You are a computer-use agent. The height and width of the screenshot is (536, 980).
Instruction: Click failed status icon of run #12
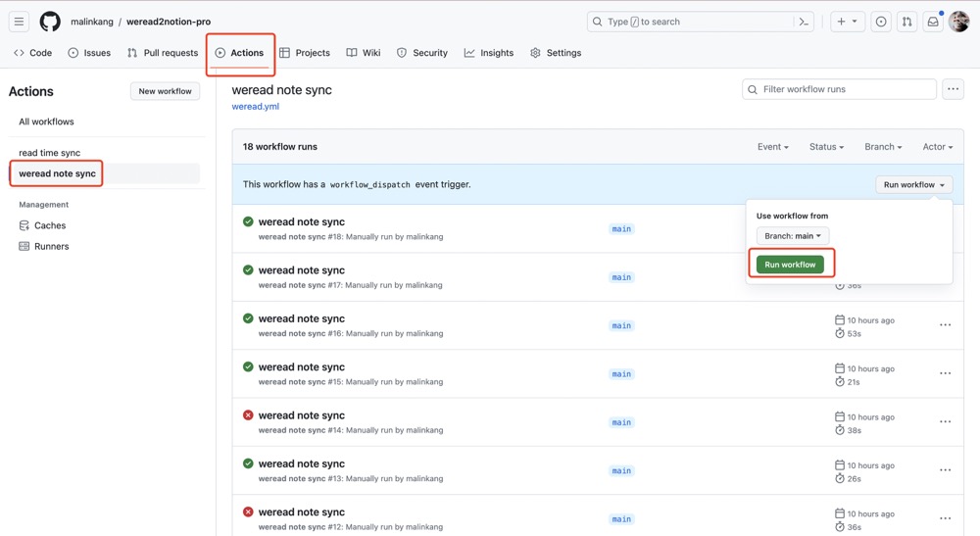tap(248, 512)
